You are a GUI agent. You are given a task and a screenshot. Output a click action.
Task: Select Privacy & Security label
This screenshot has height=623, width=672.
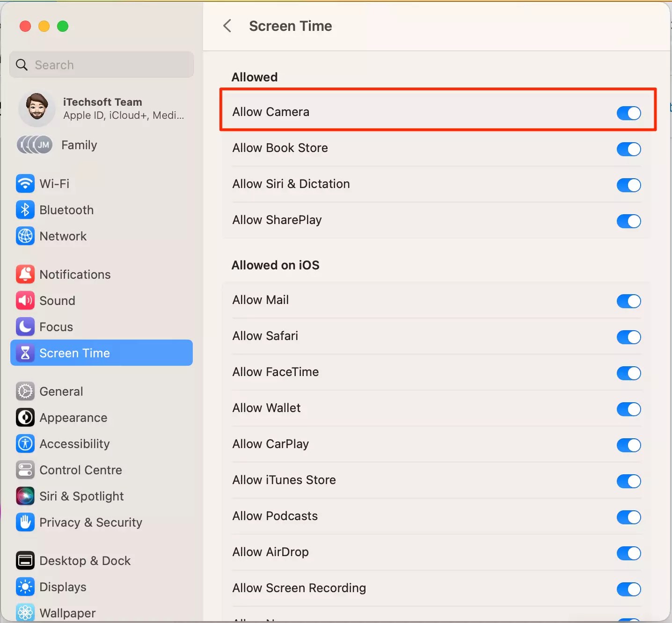(x=91, y=522)
